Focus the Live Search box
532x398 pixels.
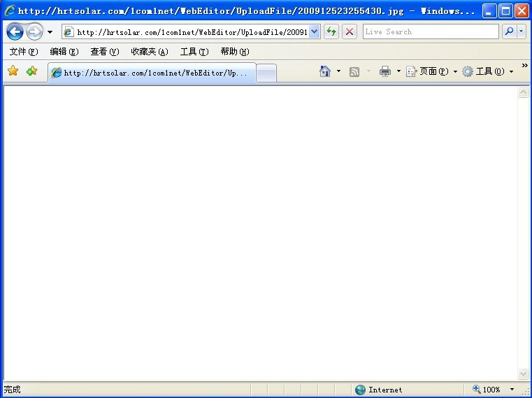pos(431,32)
